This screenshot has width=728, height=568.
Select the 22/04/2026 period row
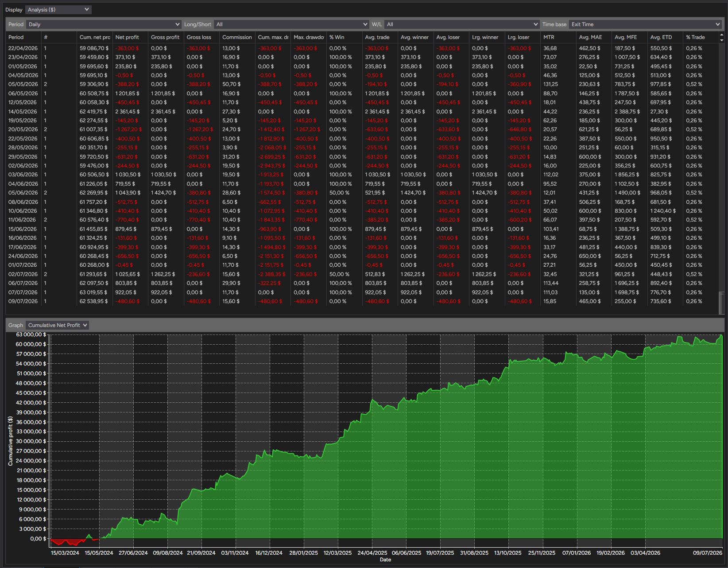coord(362,48)
